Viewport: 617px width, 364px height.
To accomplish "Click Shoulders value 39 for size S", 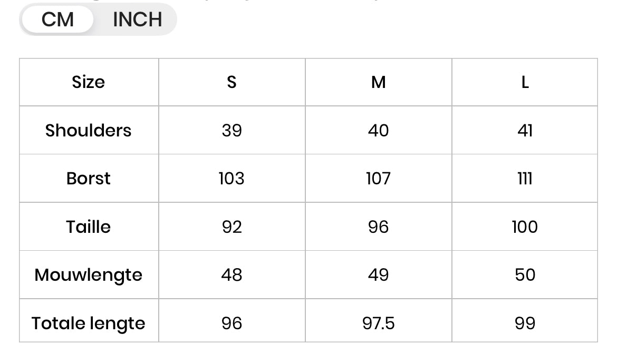I will (232, 130).
